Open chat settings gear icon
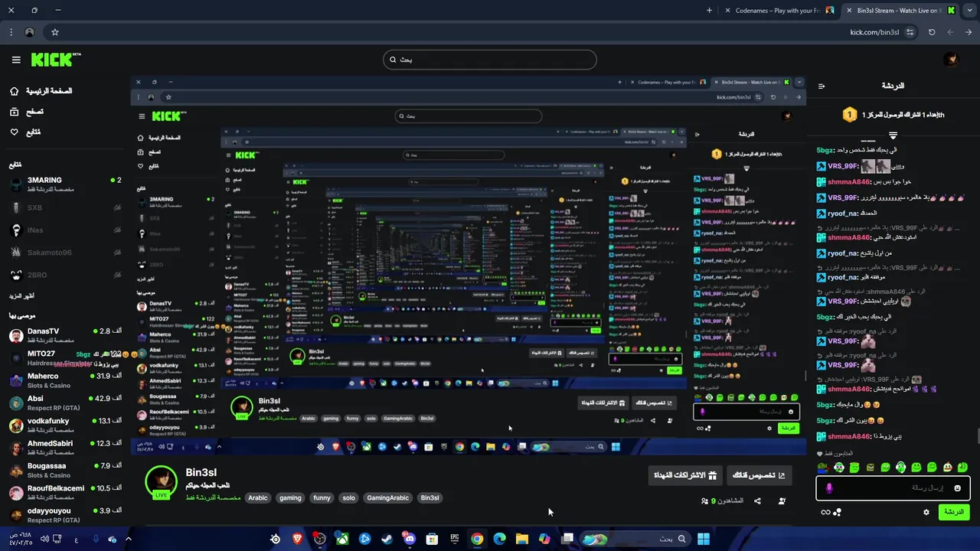The width and height of the screenshot is (980, 551). (926, 512)
